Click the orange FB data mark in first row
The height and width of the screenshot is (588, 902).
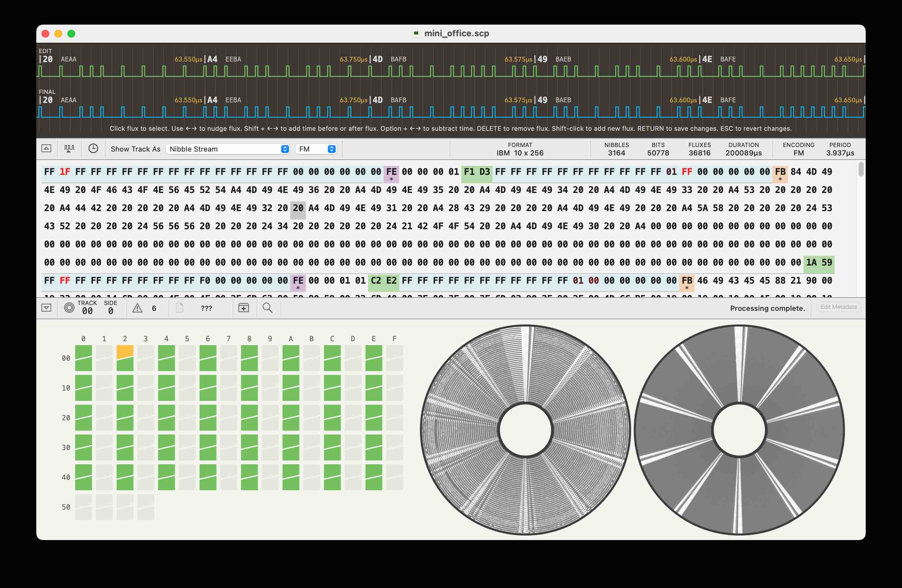(x=780, y=174)
